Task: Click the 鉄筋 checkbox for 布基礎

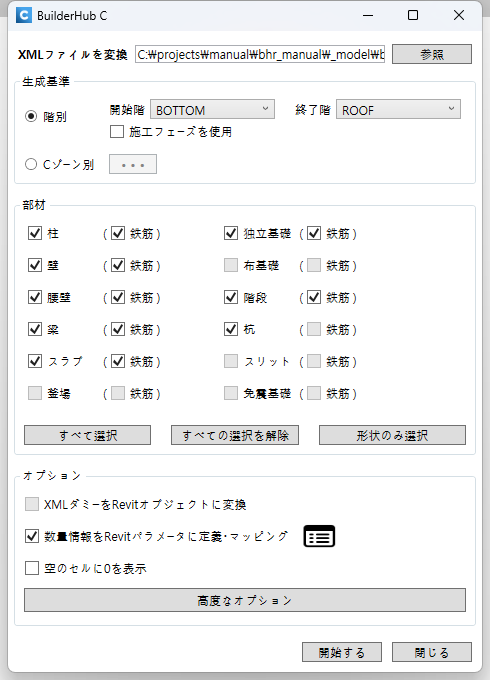Action: (x=314, y=265)
